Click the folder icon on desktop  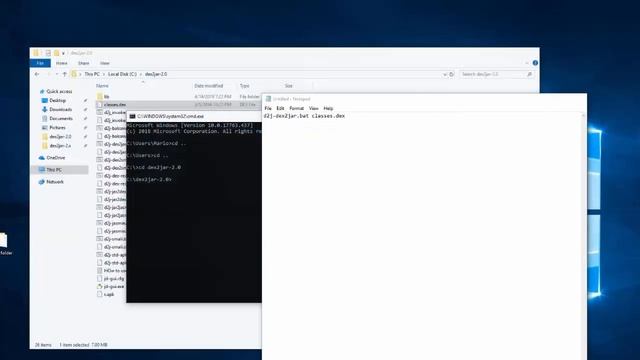[3, 240]
